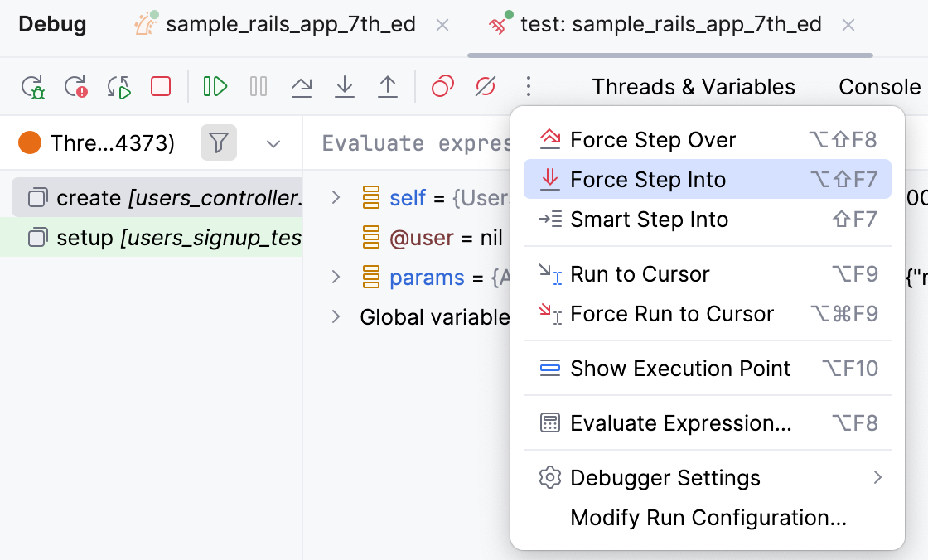This screenshot has width=928, height=560.
Task: Click the Step Out icon
Action: click(388, 85)
